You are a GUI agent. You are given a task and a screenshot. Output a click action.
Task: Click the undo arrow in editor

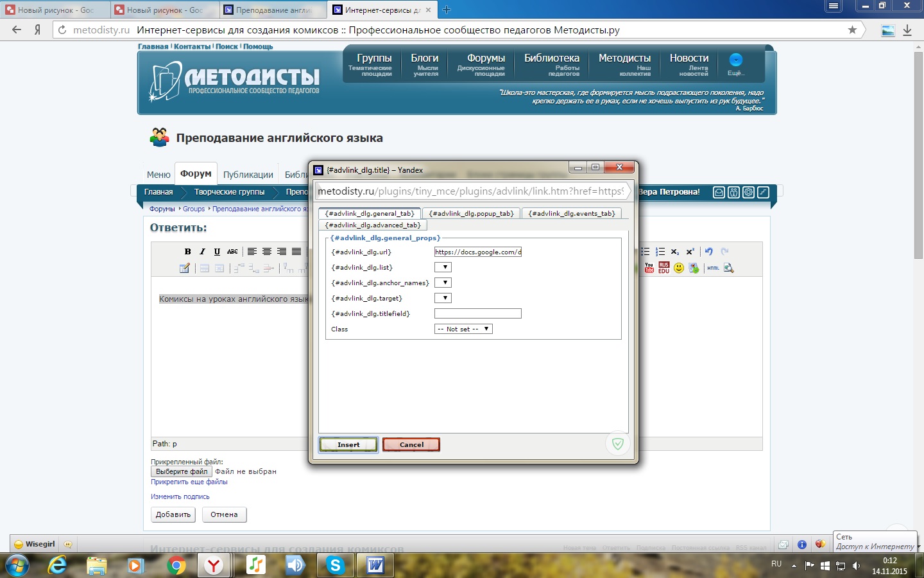[x=709, y=252]
